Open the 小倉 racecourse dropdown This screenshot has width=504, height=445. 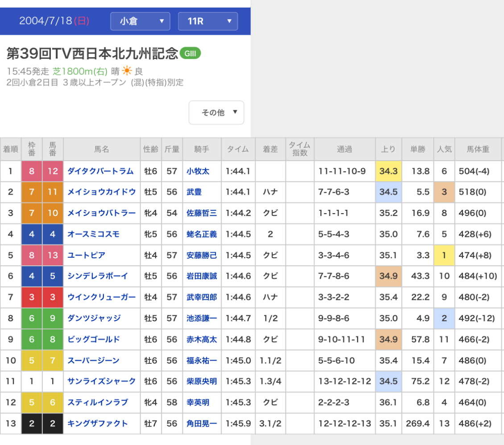(140, 21)
